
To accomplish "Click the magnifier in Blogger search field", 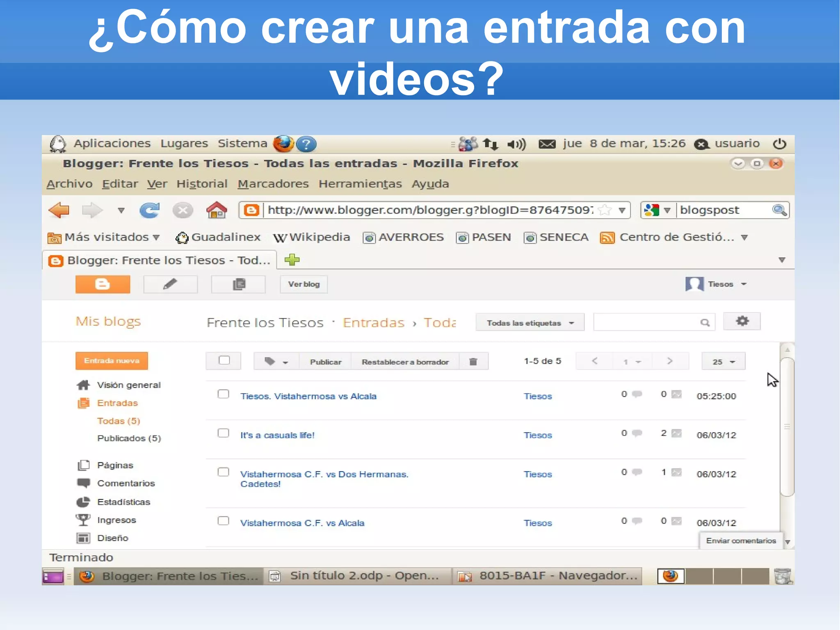I will (705, 323).
